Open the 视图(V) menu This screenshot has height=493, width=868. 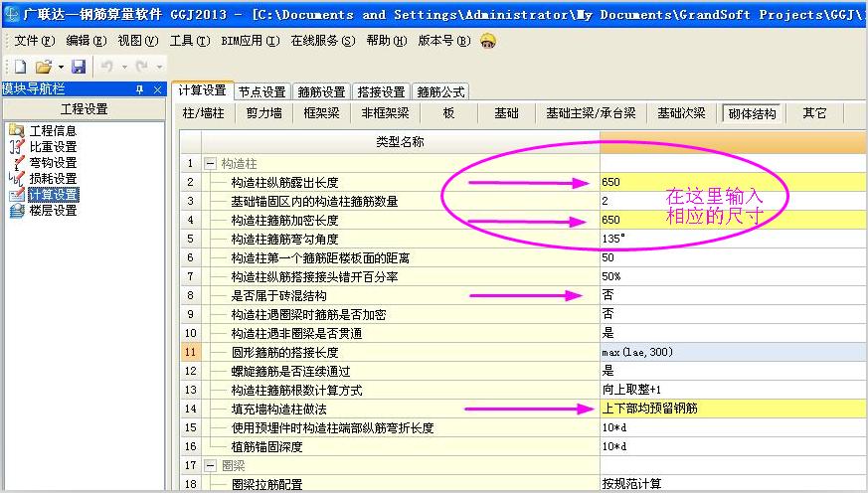[138, 41]
